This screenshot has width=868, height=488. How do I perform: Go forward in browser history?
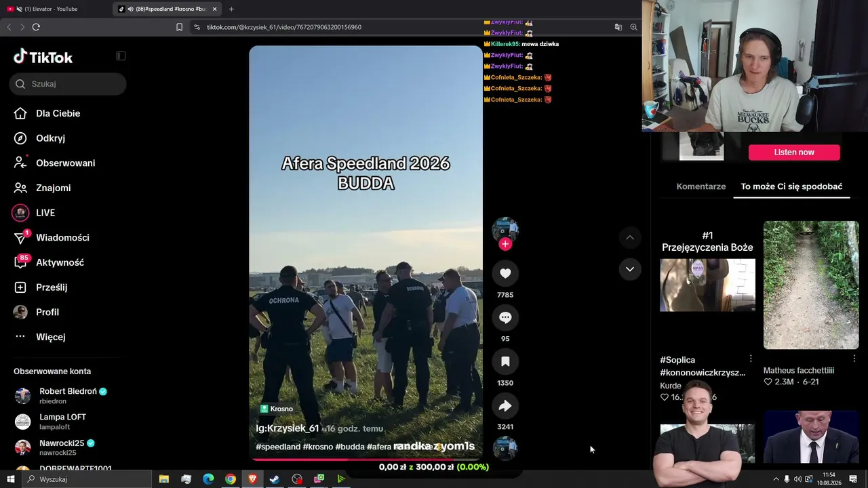coord(22,27)
